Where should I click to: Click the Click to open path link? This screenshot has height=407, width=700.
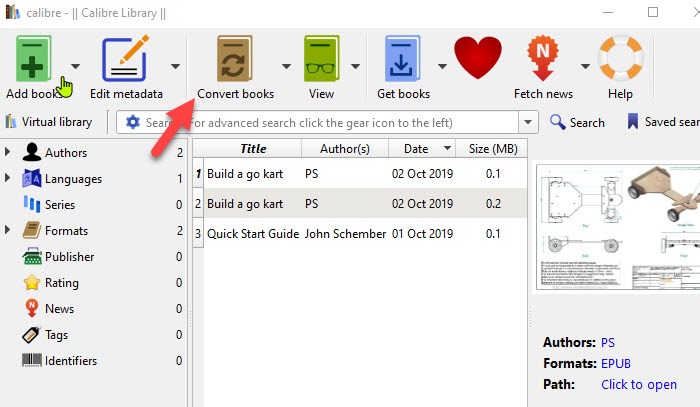[639, 384]
